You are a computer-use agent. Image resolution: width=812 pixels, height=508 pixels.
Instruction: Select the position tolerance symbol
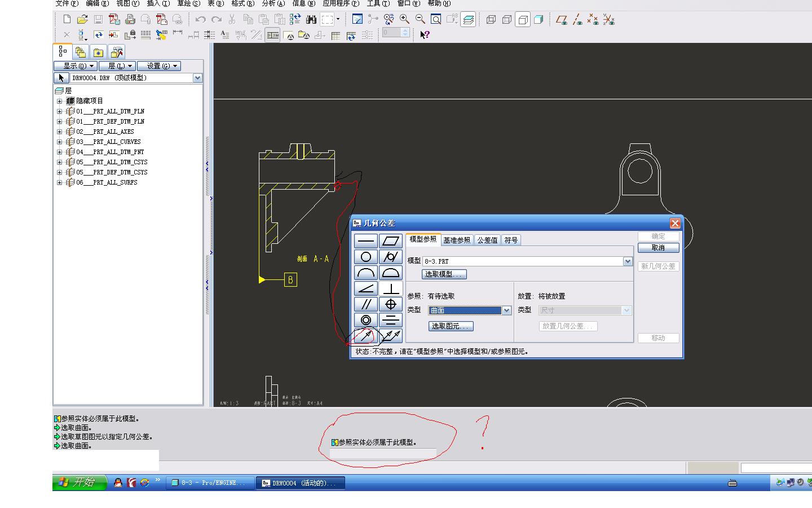tap(390, 304)
